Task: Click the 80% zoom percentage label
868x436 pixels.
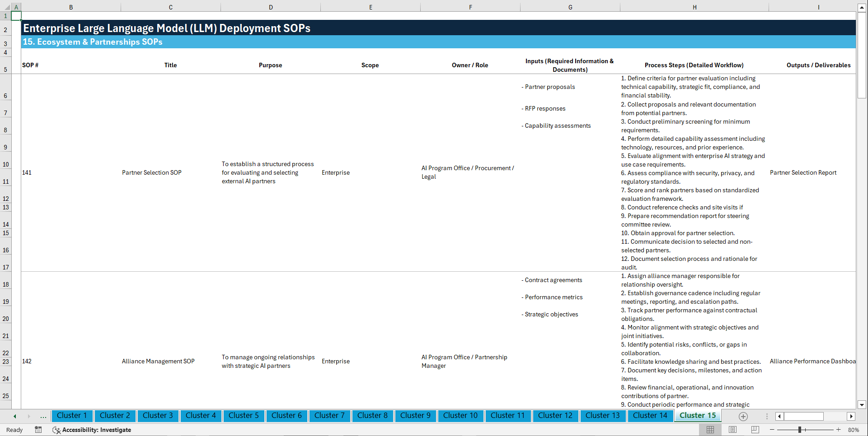Action: point(854,429)
